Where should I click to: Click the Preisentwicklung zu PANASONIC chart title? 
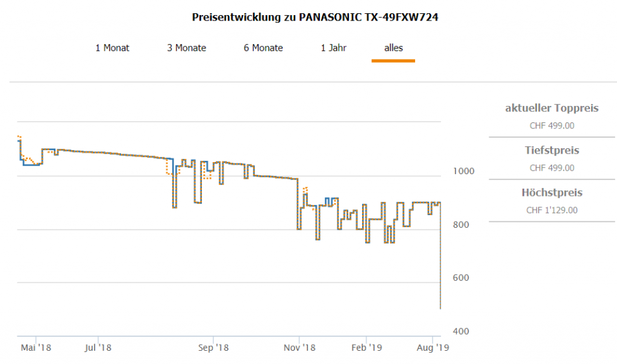tap(315, 17)
